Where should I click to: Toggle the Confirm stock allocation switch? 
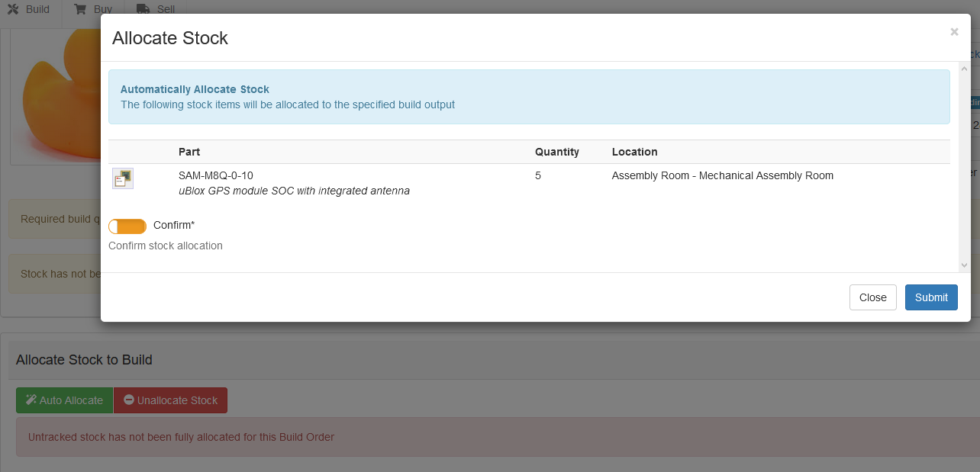[x=127, y=226]
